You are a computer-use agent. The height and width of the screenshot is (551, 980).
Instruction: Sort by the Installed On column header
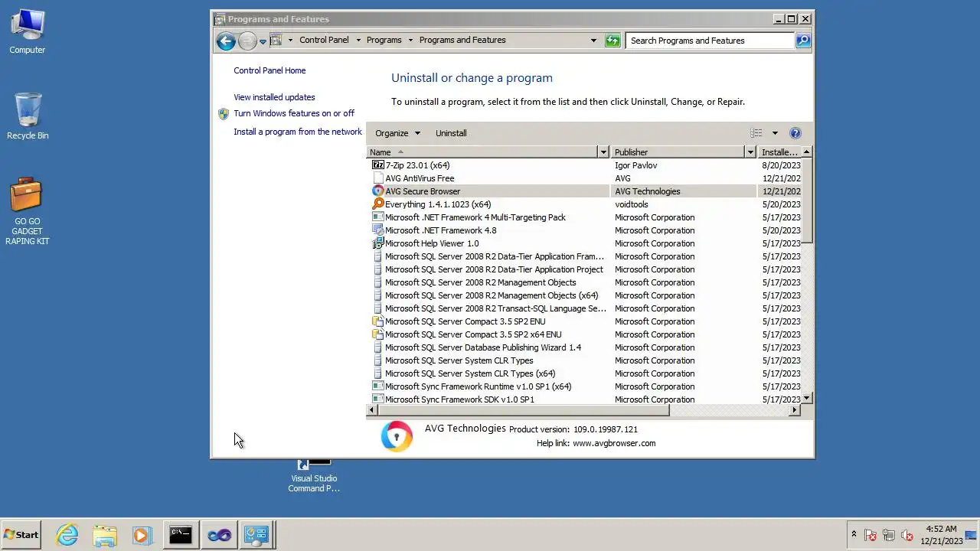pos(779,152)
